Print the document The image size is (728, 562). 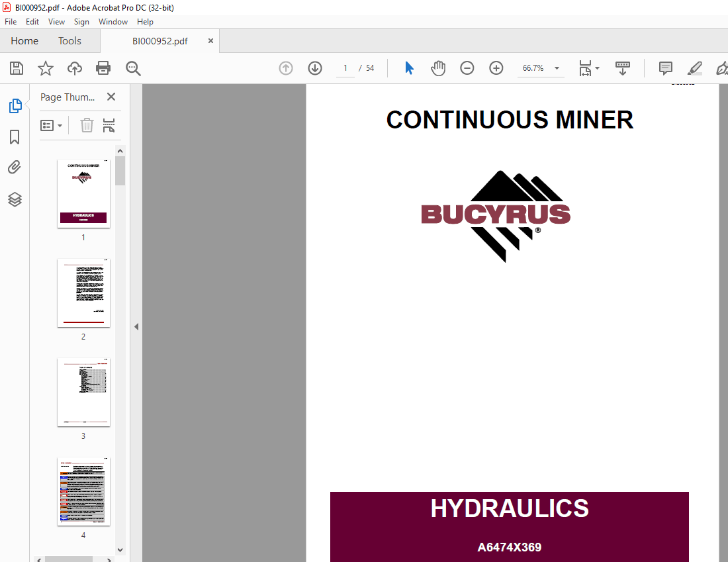point(103,68)
